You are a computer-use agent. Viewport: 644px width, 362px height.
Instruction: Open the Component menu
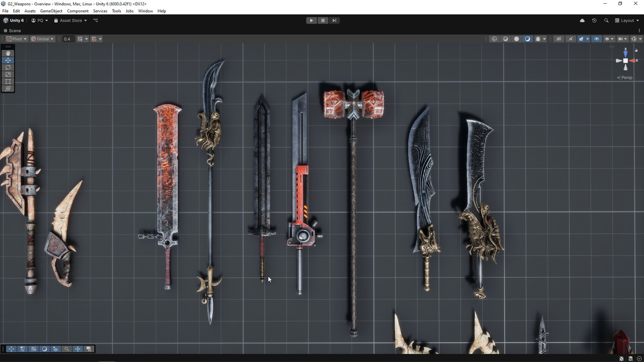point(78,11)
